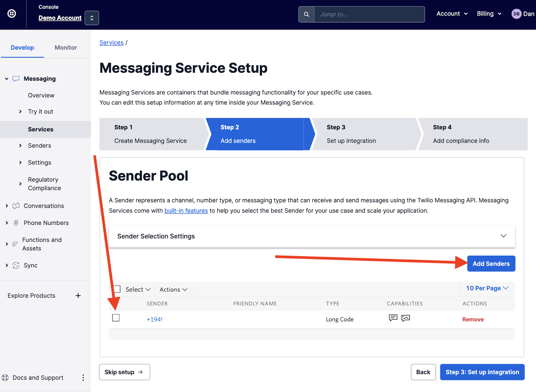The height and width of the screenshot is (392, 536).
Task: Switch to the Develop tab
Action: pyautogui.click(x=22, y=48)
